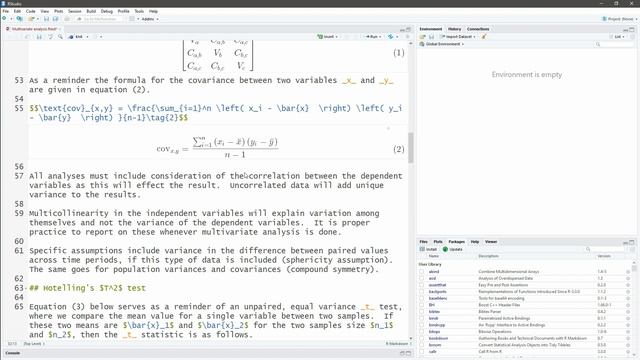Screen dimensions: 640x360
Task: Switch to the History tab
Action: 454,29
